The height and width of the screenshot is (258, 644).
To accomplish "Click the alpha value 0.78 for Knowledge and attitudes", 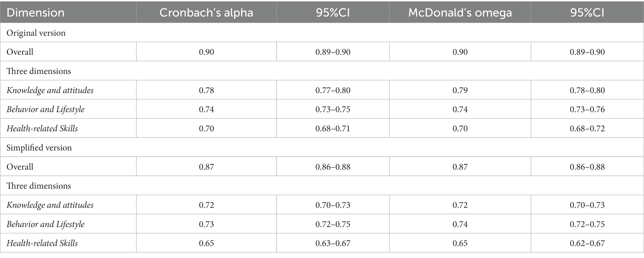I will click(x=206, y=90).
